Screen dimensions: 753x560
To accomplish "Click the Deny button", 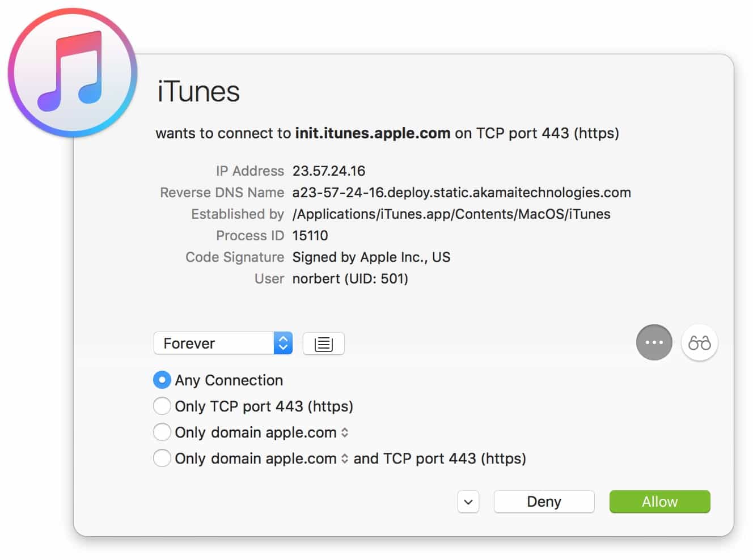I will click(544, 502).
